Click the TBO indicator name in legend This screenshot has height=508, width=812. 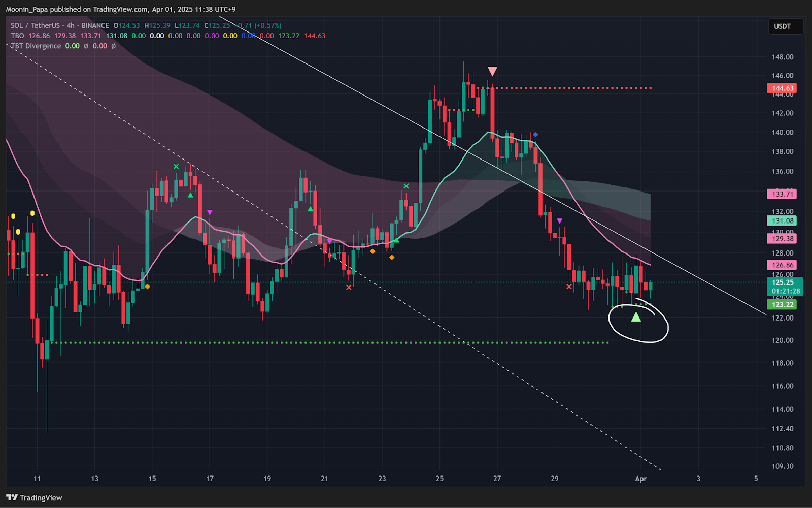click(x=17, y=36)
